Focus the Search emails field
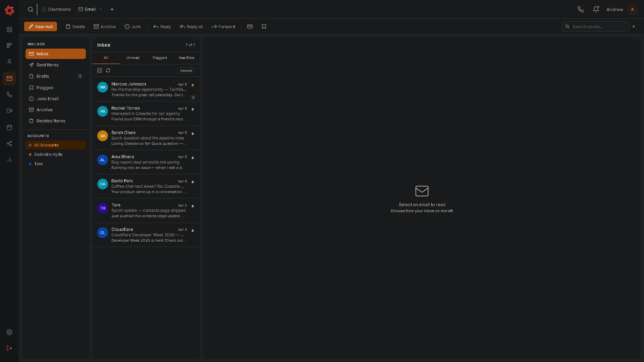This screenshot has height=362, width=644. [x=595, y=26]
